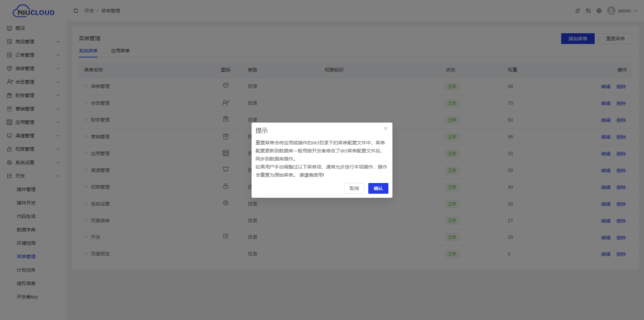The width and height of the screenshot is (644, 320).
Task: Open 数据字典 from the sidebar
Action: point(26,230)
